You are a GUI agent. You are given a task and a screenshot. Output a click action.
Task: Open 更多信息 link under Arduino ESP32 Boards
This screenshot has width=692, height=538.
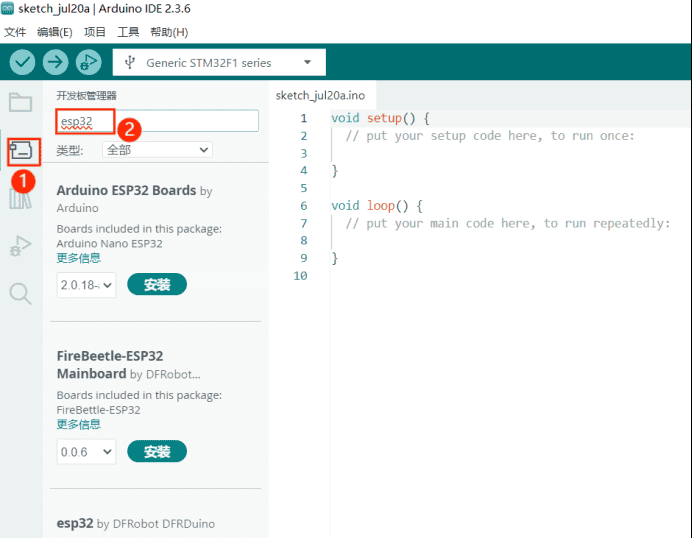79,258
